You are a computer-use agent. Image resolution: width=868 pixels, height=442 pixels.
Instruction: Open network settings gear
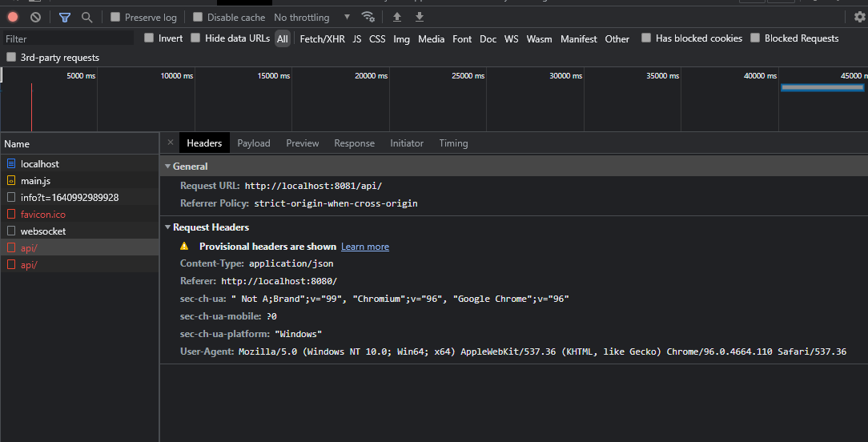[x=860, y=17]
